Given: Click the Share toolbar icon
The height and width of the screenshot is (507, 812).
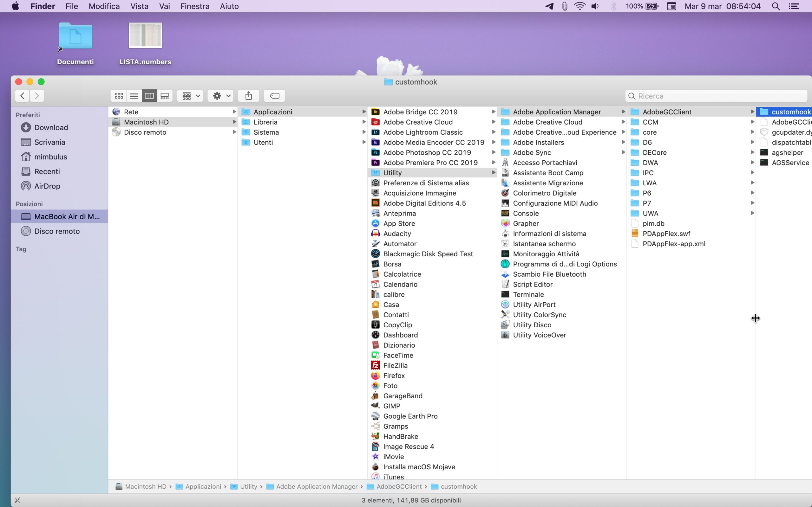Looking at the screenshot, I should tap(249, 96).
